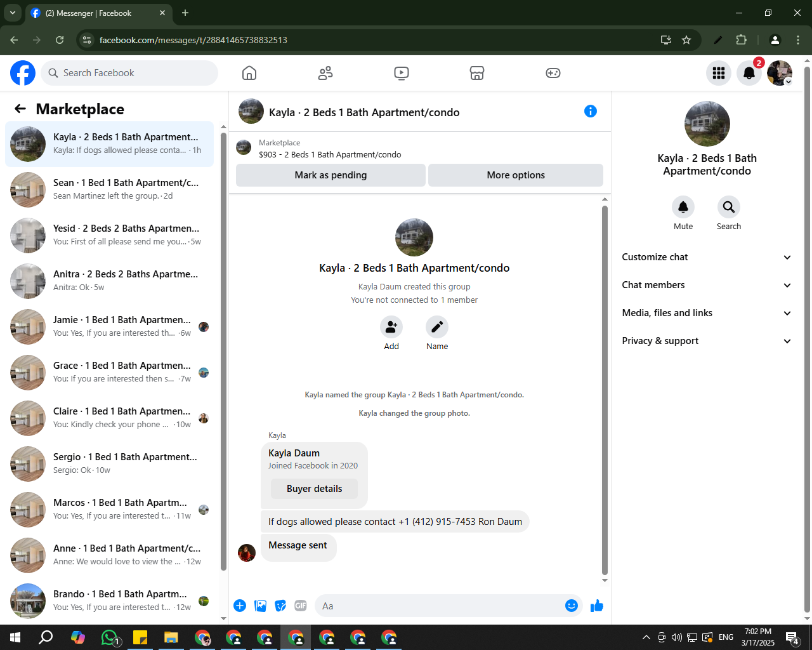Open the Facebook Home icon
Image resolution: width=812 pixels, height=650 pixels.
[x=249, y=73]
